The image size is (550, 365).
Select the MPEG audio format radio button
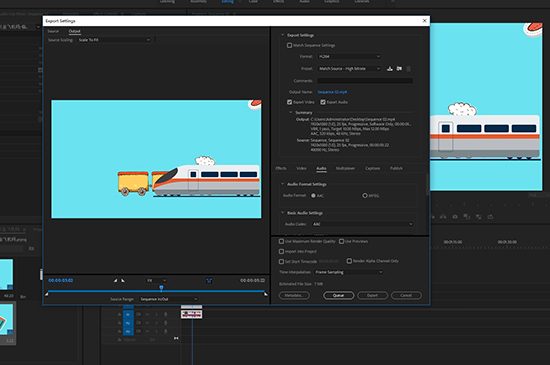coord(365,196)
